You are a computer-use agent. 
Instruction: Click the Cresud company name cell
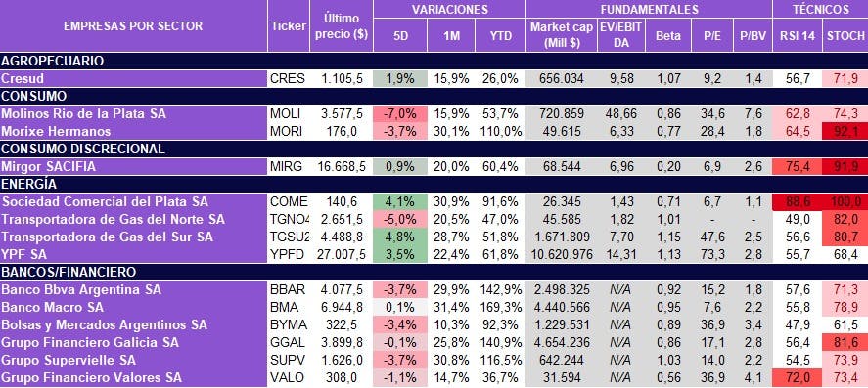tap(133, 78)
